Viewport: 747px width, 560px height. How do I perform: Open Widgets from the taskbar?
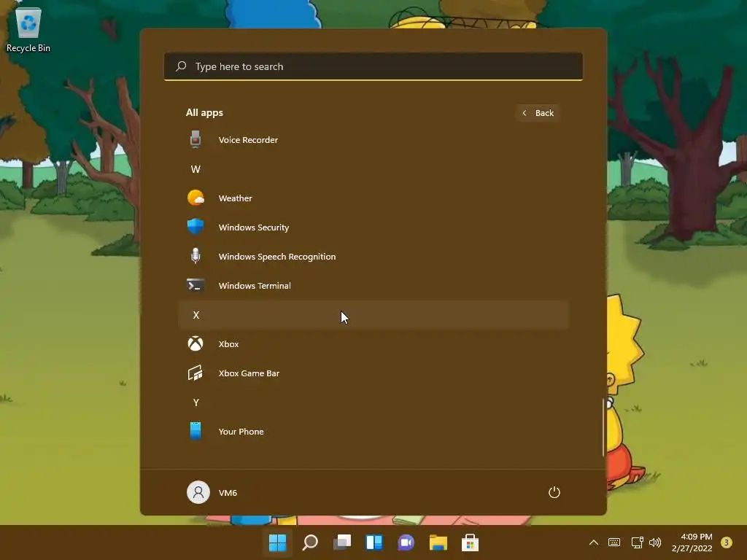tap(374, 542)
